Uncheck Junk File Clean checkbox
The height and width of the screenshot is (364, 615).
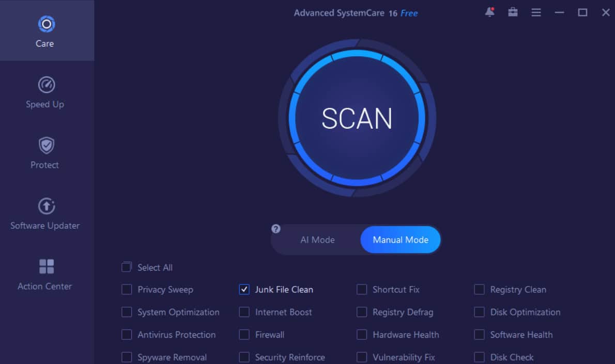(244, 290)
